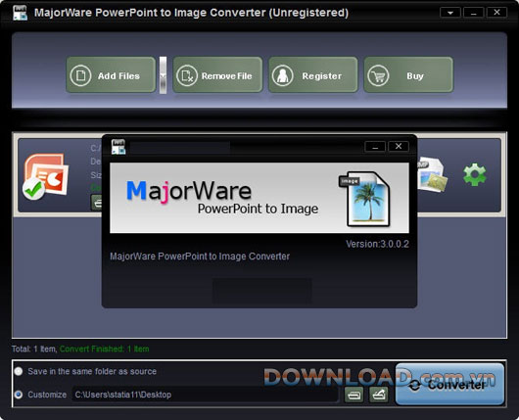Click the MajorWare logo banner
Image resolution: width=519 pixels, height=420 pixels.
(259, 198)
